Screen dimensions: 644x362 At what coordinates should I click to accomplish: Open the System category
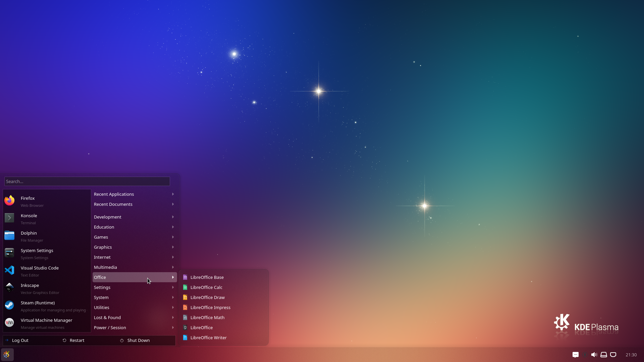point(135,297)
